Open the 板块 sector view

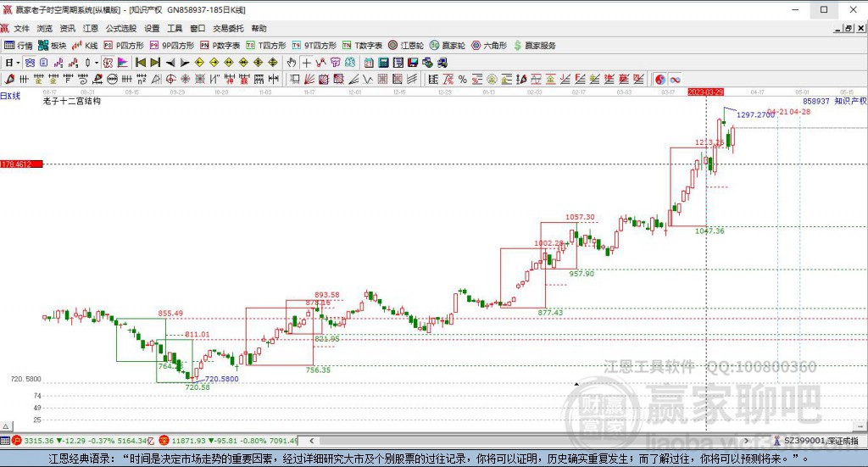(x=52, y=46)
